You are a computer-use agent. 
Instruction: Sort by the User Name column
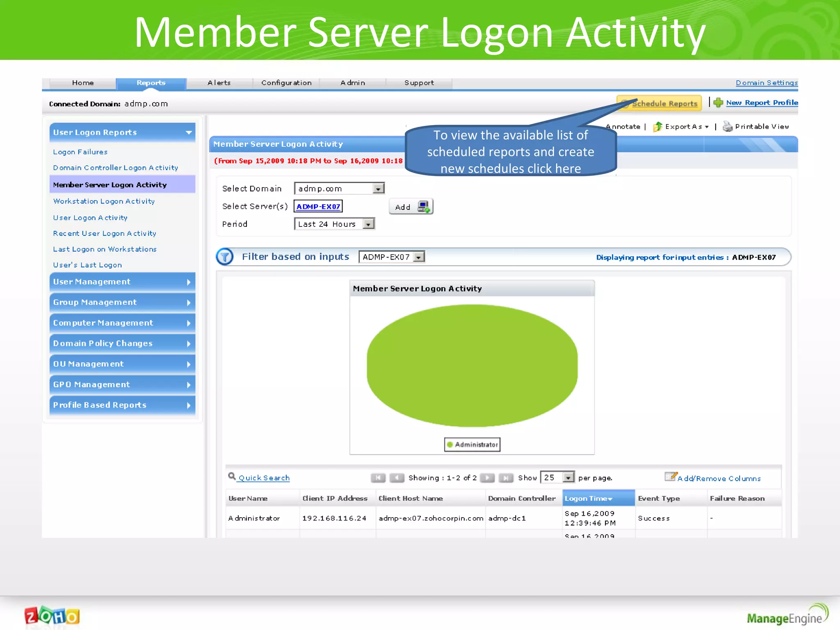248,499
